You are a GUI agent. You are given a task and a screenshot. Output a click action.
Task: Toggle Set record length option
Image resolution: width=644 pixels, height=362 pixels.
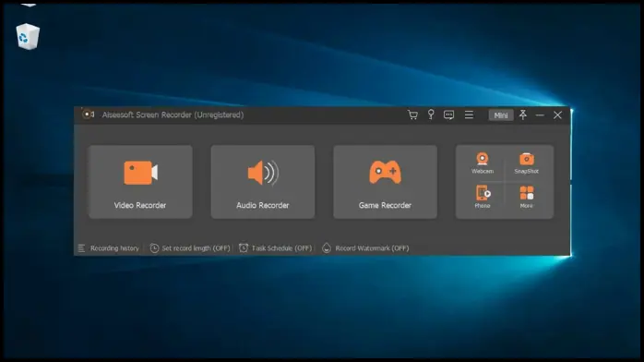tap(190, 248)
